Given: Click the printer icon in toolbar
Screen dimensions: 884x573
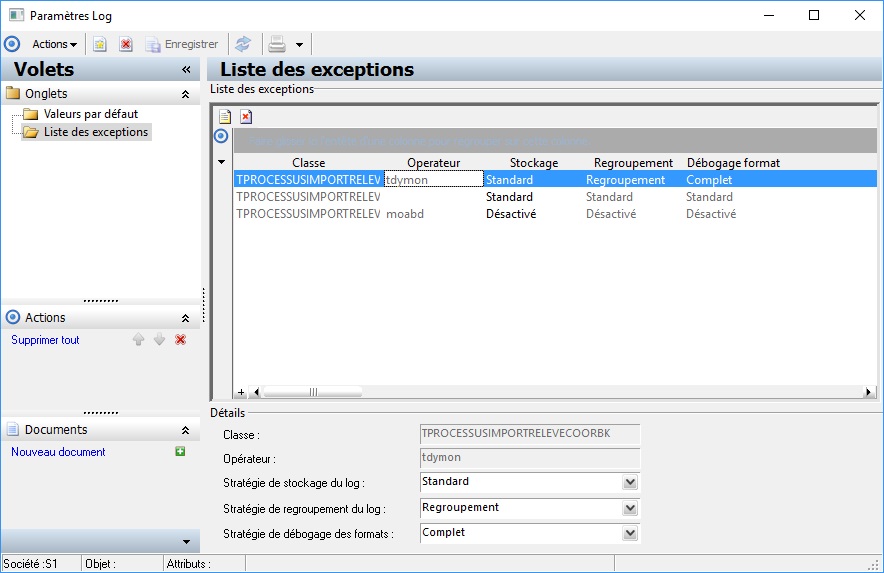Looking at the screenshot, I should click(x=277, y=44).
